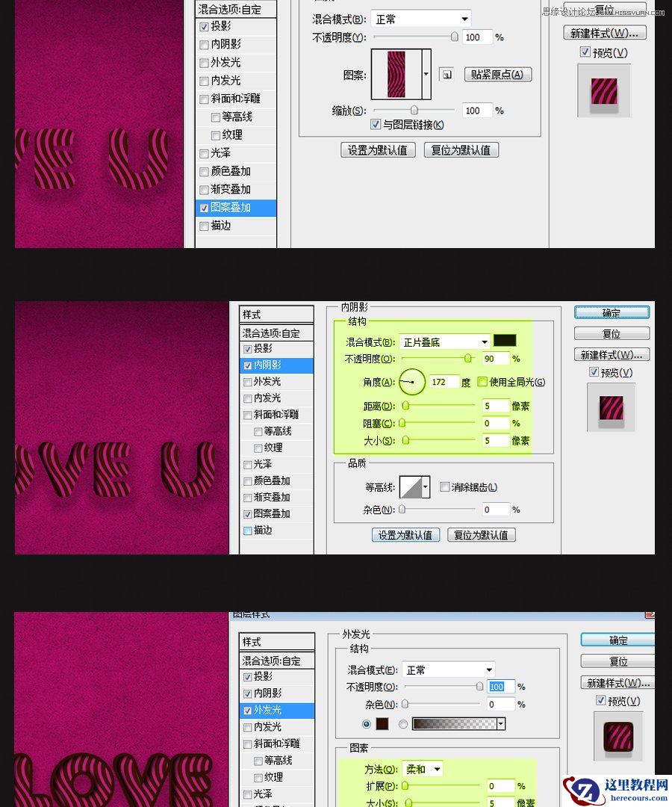The image size is (672, 807).
Task: Select the solid color radio in 外发光
Action: [x=366, y=723]
